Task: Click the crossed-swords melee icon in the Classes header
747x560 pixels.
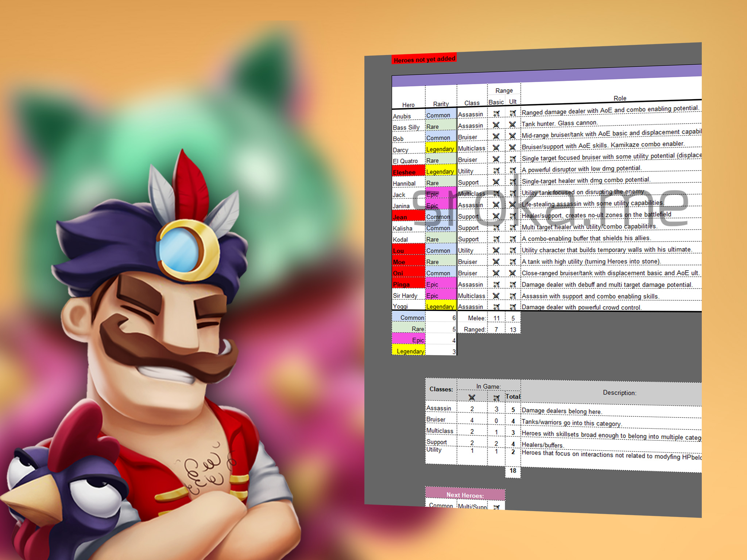Action: click(x=472, y=397)
